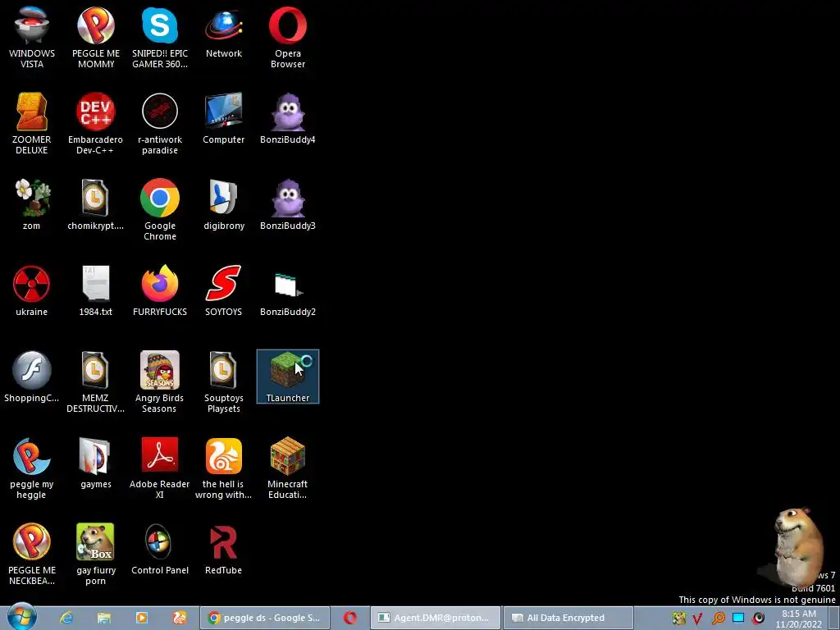Click the blue monitor tray icon
Screen dimensions: 840x630
coord(738,619)
